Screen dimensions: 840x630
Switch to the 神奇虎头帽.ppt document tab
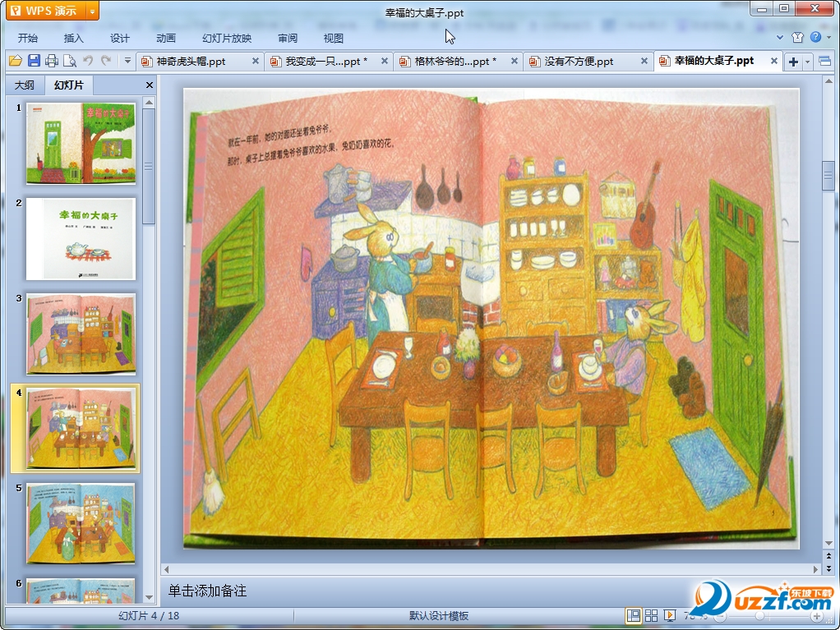(x=191, y=62)
